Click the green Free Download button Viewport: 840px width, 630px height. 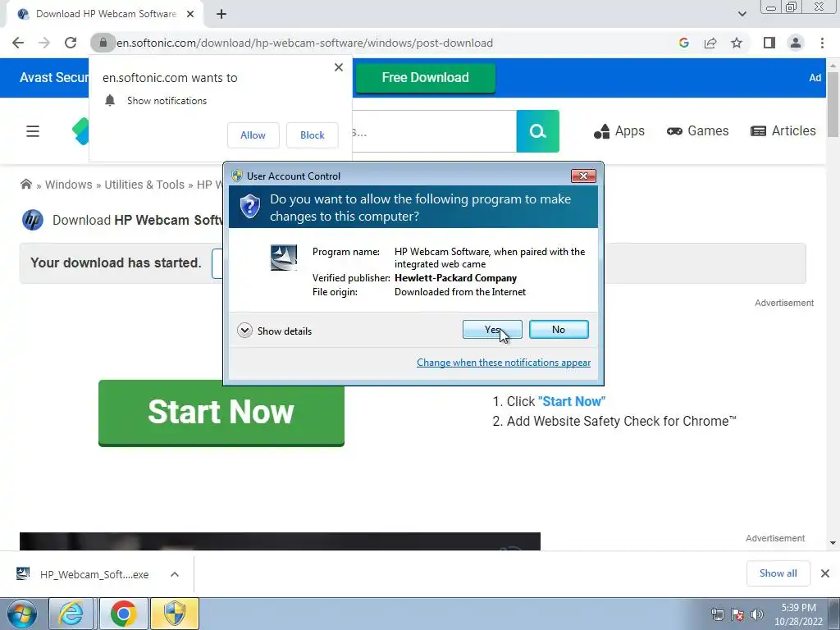[x=426, y=78]
